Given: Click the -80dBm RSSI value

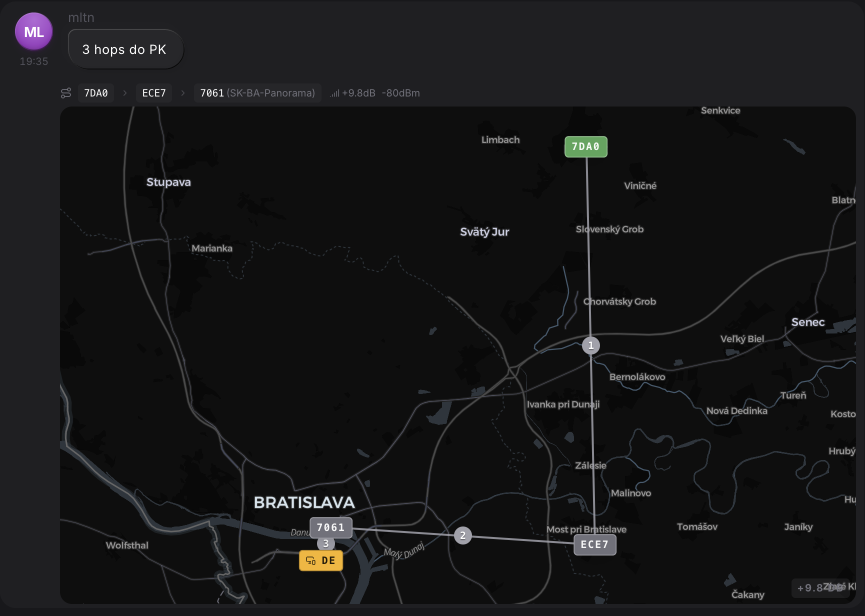Looking at the screenshot, I should (x=401, y=93).
